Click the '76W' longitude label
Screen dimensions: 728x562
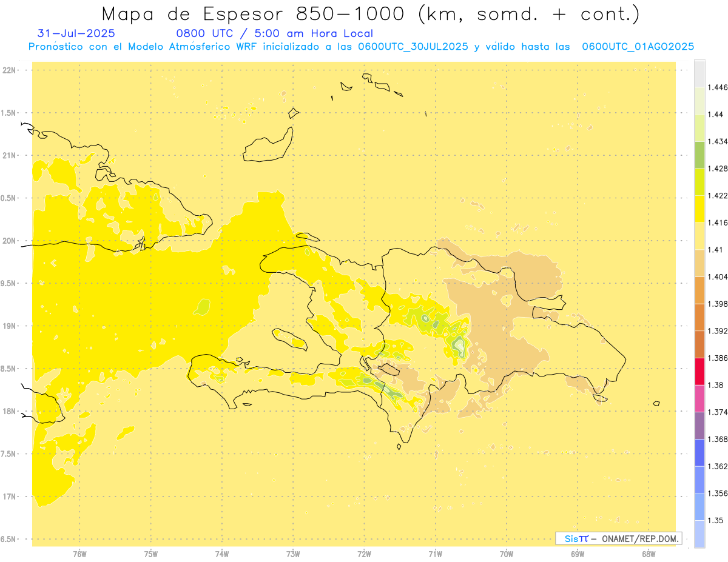(x=80, y=554)
